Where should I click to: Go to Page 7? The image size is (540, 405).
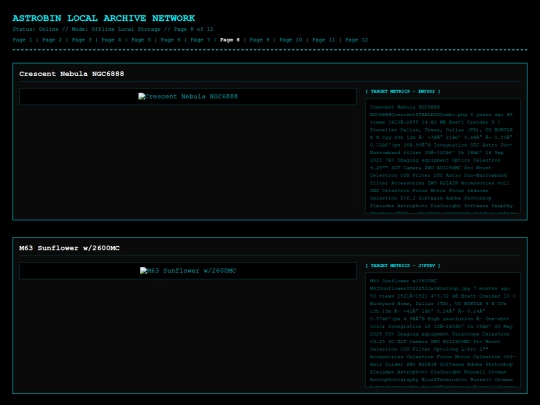(200, 40)
